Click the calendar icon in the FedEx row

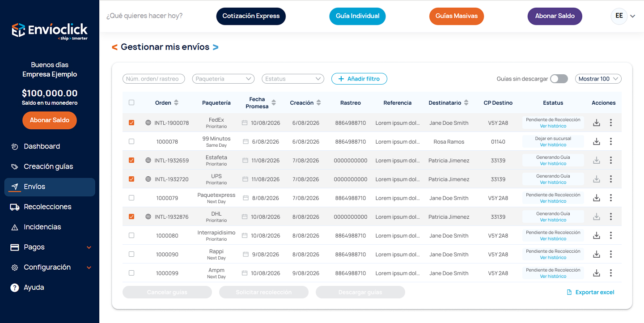[x=244, y=123]
